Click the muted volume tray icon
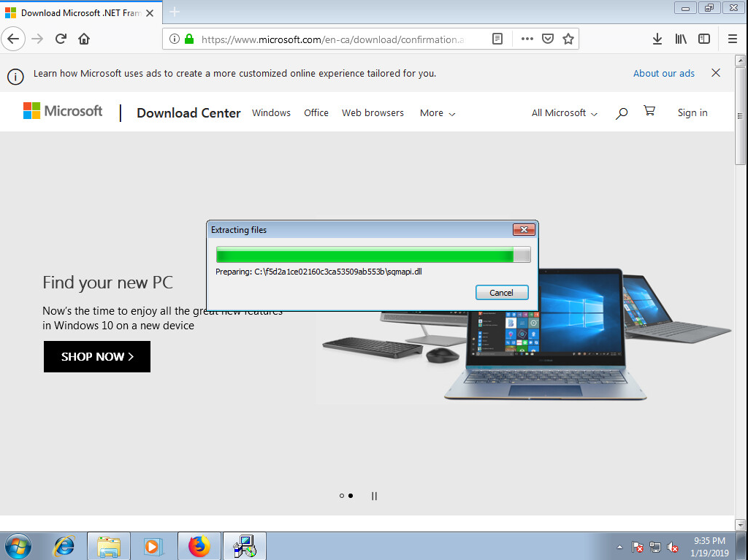Viewport: 748px width, 560px height. 673,547
